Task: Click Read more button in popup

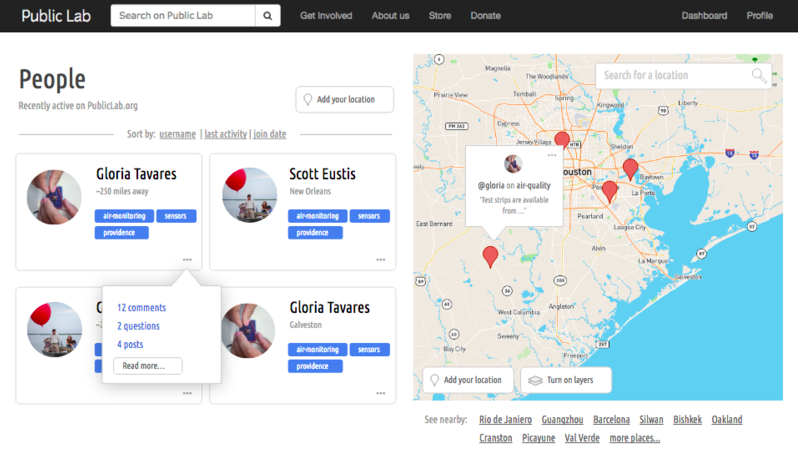Action: (148, 366)
